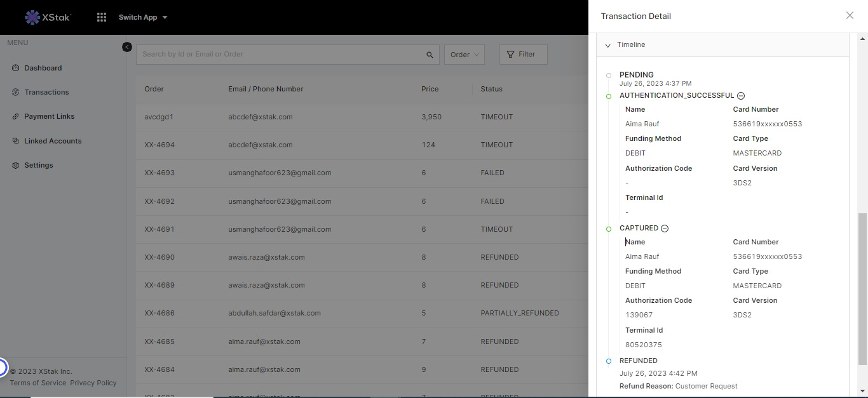
Task: Open the Switch App dropdown
Action: (x=143, y=17)
